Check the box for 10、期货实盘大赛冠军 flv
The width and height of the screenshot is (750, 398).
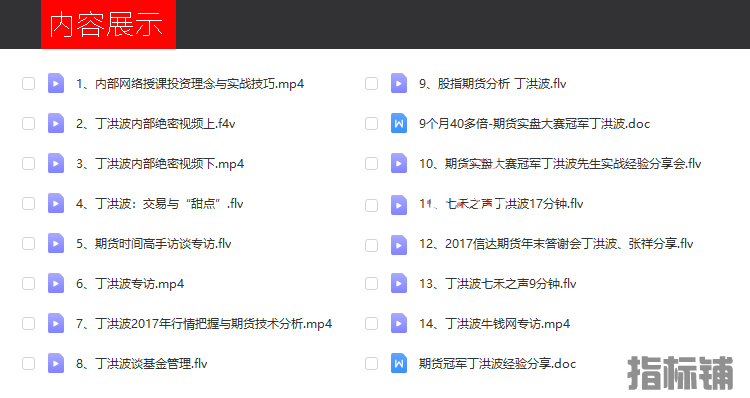point(372,164)
